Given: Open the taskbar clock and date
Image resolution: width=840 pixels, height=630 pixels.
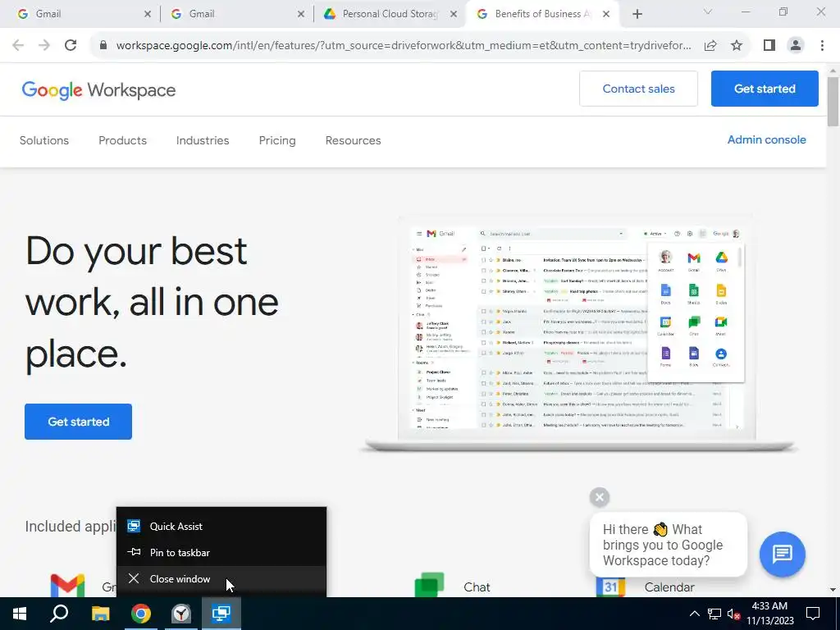Looking at the screenshot, I should tap(770, 614).
